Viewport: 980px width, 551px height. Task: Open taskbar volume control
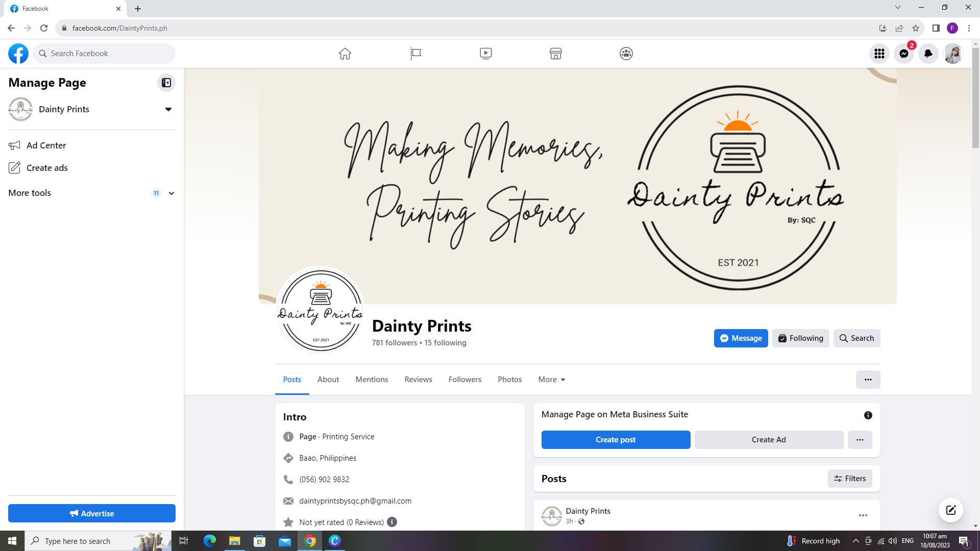click(x=893, y=541)
